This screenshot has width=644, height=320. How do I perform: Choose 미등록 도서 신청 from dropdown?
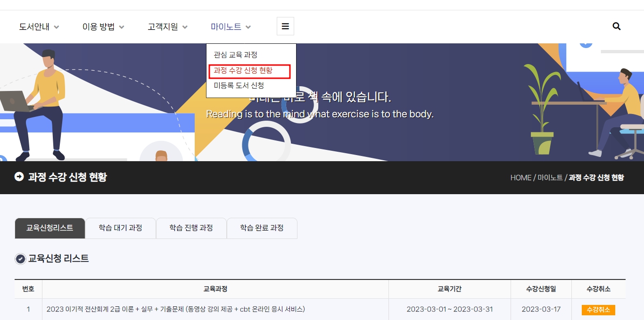click(x=239, y=85)
